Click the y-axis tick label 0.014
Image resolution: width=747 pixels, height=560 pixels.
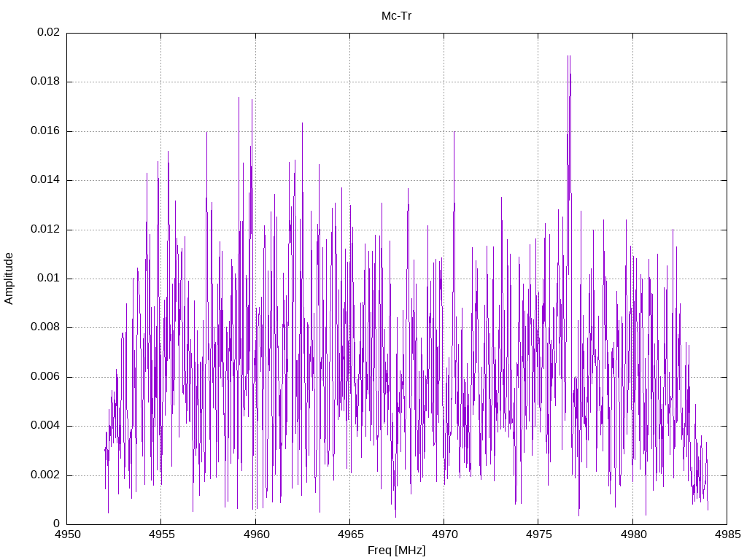click(x=46, y=180)
